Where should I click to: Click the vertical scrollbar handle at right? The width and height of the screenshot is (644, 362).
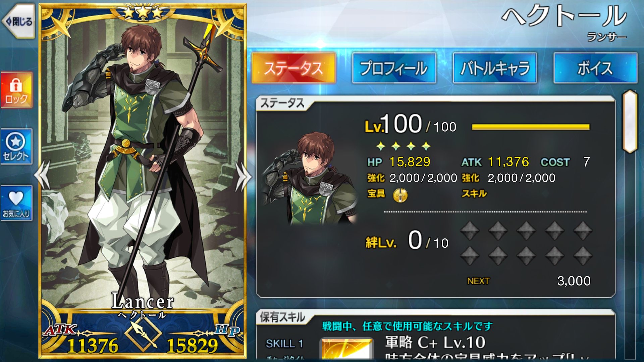[630, 121]
